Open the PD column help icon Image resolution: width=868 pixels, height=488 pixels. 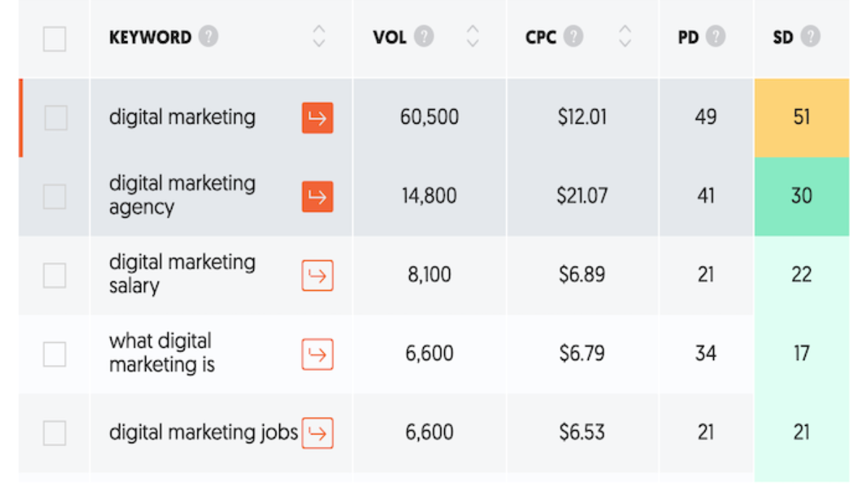click(715, 37)
